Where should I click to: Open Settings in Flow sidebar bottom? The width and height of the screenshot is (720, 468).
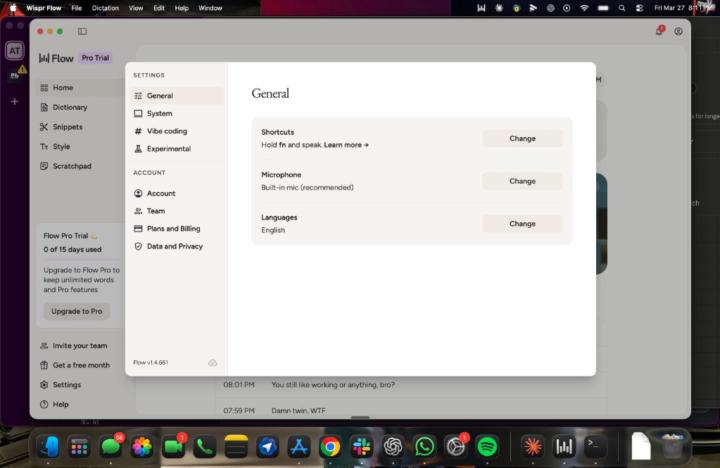tap(61, 385)
